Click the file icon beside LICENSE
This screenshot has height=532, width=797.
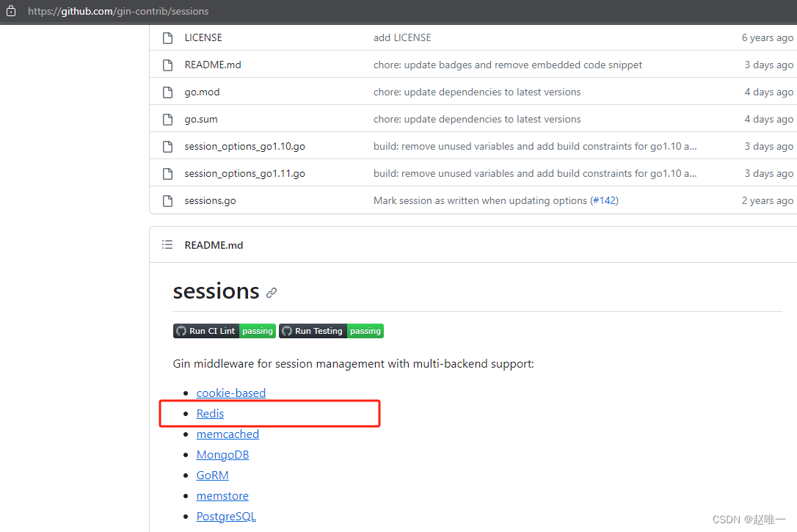pyautogui.click(x=167, y=37)
